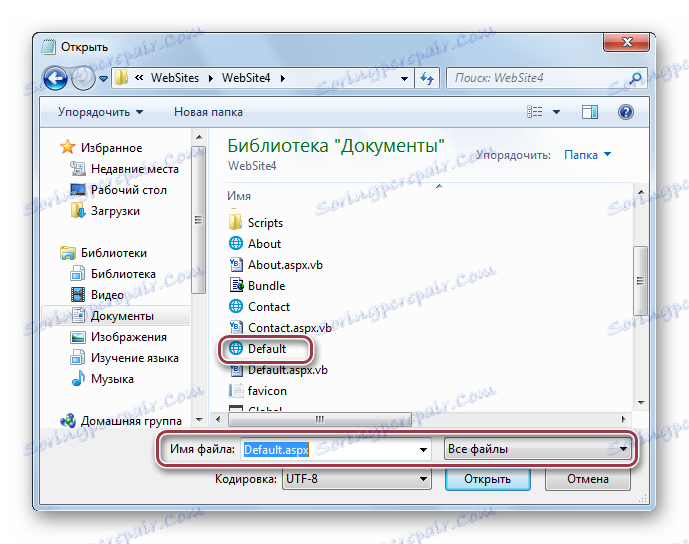Select Библиотеки in navigation pane
The height and width of the screenshot is (544, 689).
pyautogui.click(x=114, y=253)
